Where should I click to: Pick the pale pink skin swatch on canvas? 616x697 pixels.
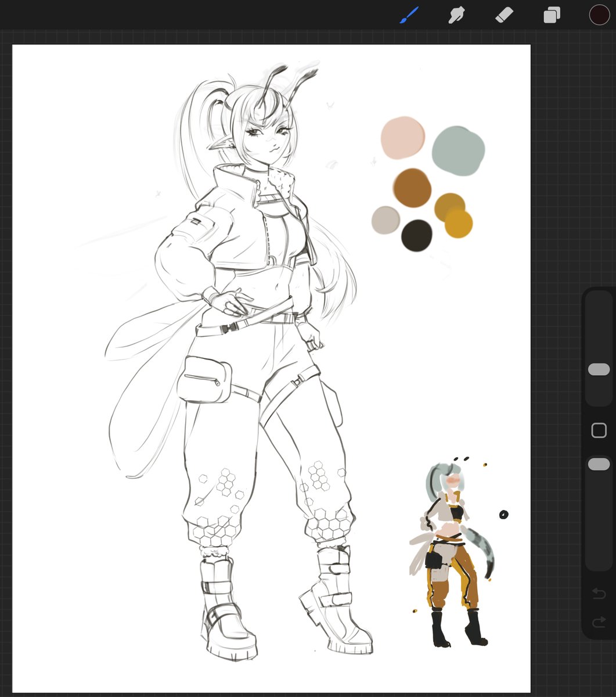[x=403, y=138]
